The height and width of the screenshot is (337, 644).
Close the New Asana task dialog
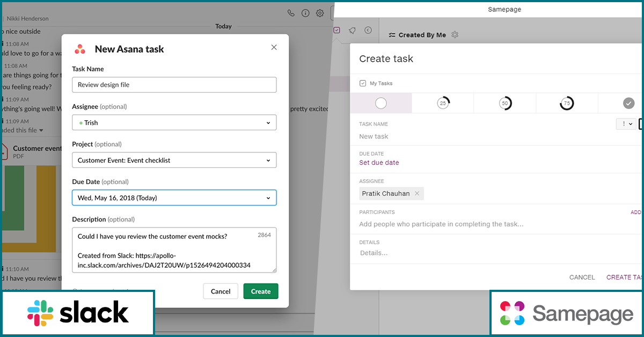click(x=274, y=47)
